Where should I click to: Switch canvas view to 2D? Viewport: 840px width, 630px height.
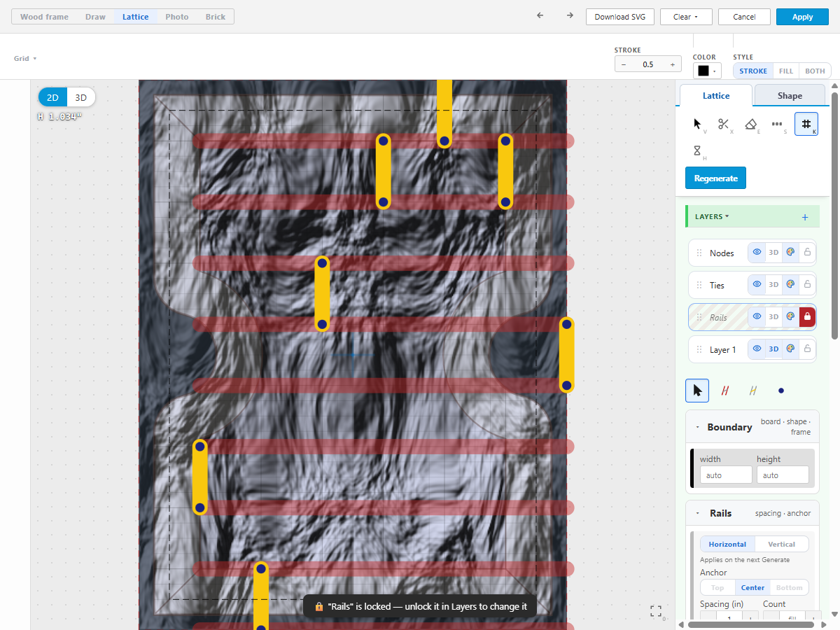[x=52, y=97]
